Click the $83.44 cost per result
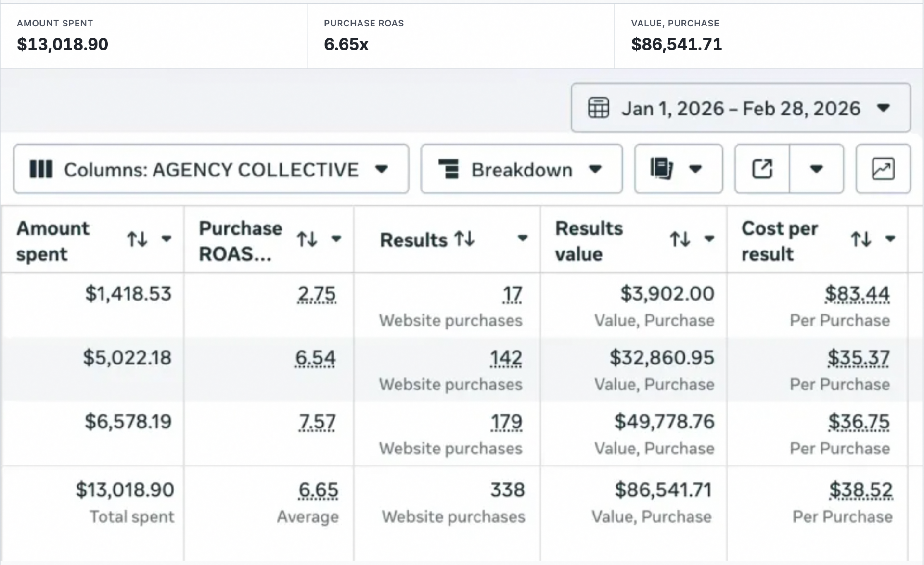924x565 pixels. 857,293
